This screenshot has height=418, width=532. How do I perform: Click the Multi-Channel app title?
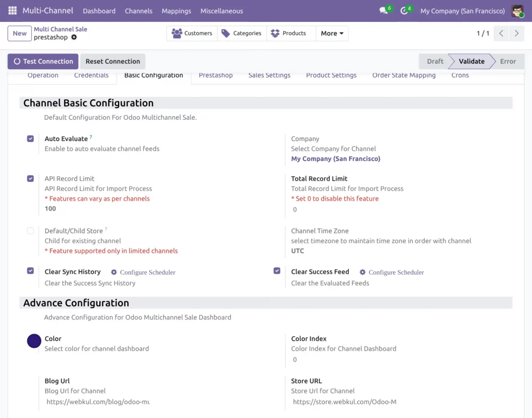48,11
